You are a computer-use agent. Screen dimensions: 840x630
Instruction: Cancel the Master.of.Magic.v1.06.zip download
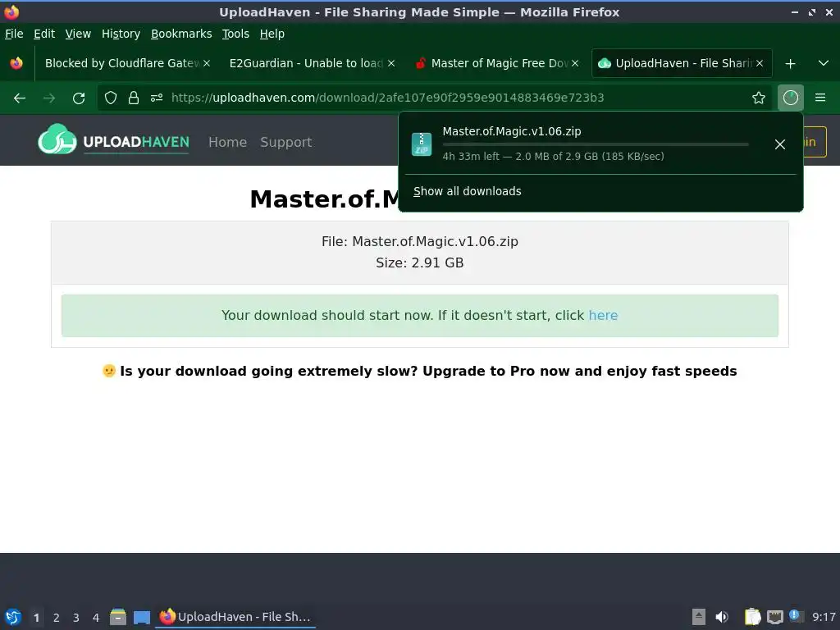point(780,144)
